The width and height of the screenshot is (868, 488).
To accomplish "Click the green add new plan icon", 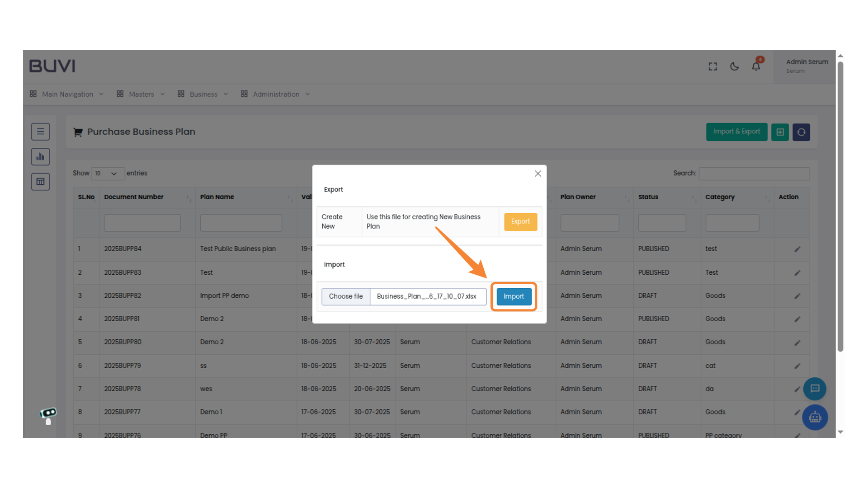I will tap(780, 132).
